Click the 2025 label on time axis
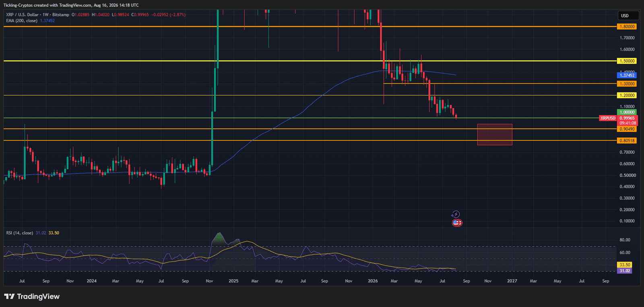Viewport: 644px width, 307px height. coord(233,281)
